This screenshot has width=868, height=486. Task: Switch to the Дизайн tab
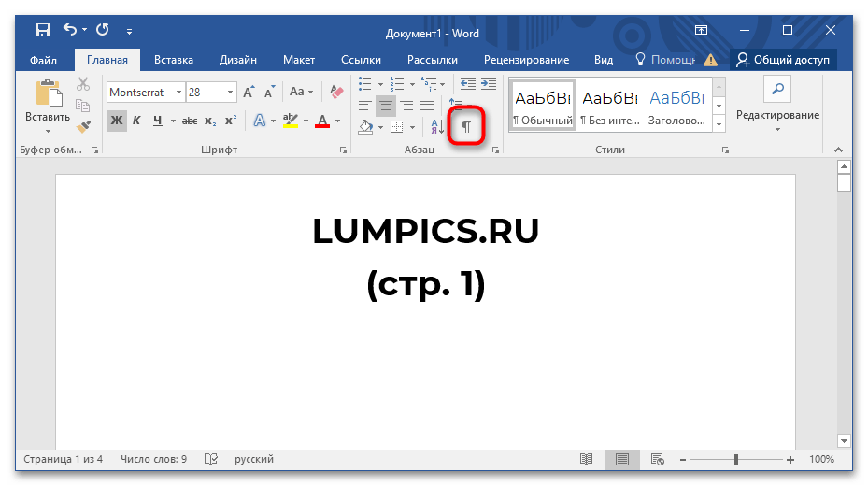pos(237,60)
